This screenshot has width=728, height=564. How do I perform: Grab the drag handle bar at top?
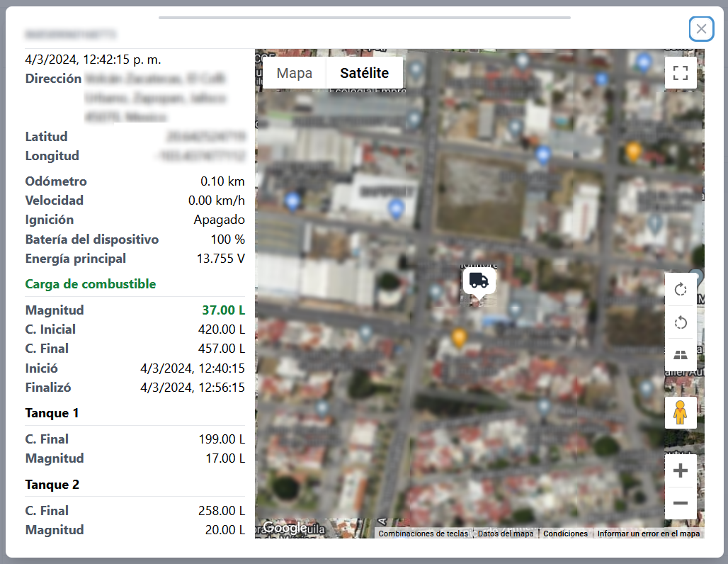364,17
